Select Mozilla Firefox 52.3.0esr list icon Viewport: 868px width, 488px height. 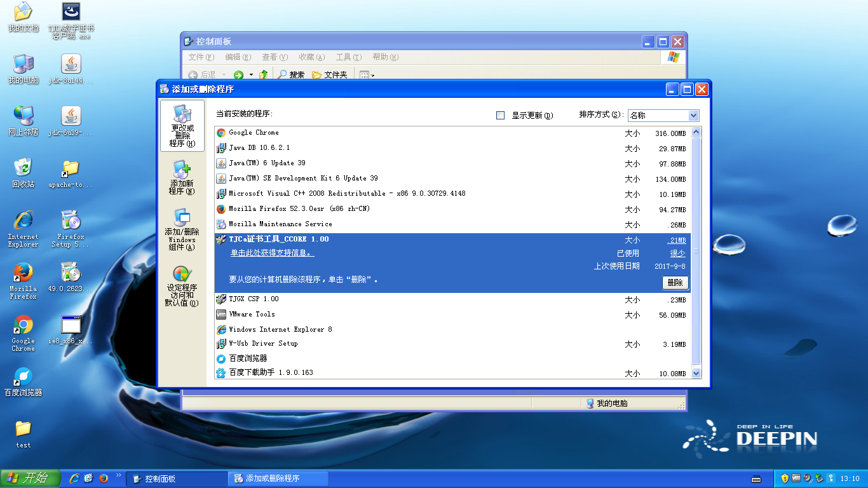[221, 209]
